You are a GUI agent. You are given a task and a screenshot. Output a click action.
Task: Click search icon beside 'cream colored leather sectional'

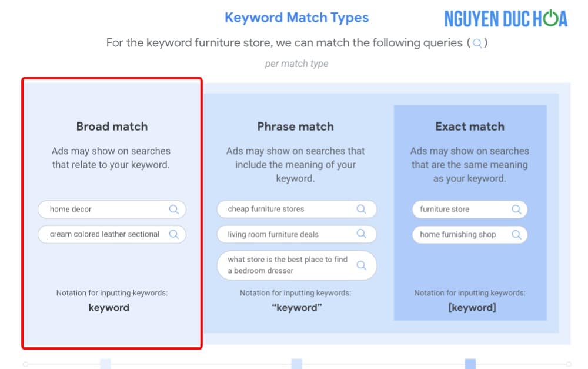[173, 234]
